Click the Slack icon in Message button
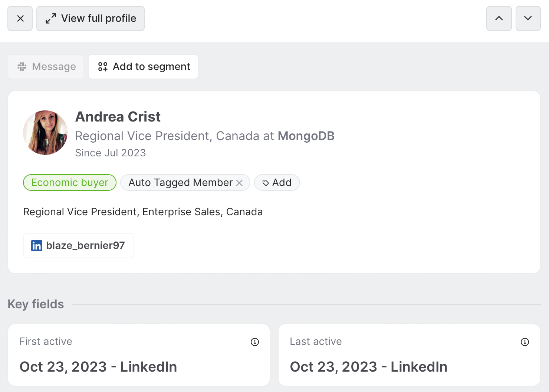549x392 pixels. click(x=22, y=67)
